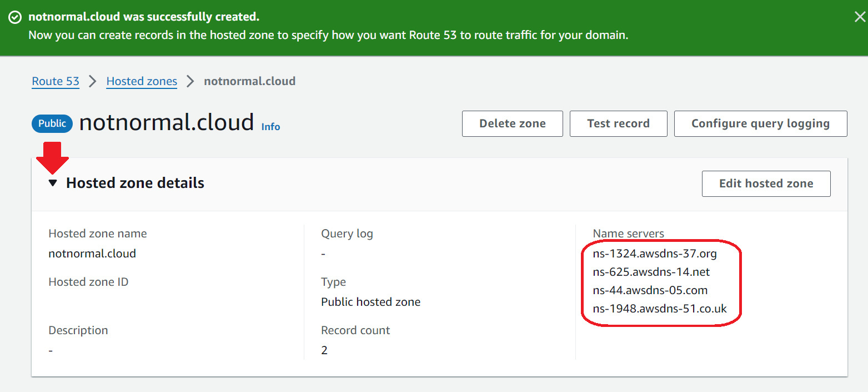Dismiss the success notification banner
The image size is (868, 392).
859,16
